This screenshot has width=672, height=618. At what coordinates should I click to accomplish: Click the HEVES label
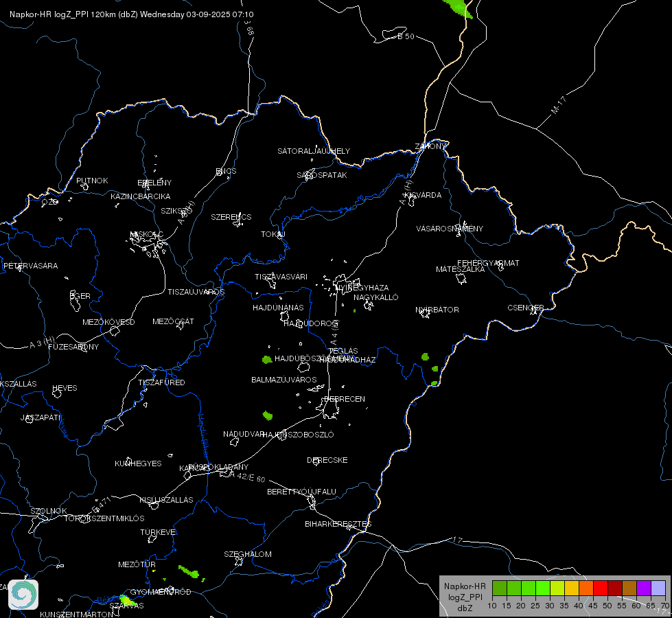point(65,388)
